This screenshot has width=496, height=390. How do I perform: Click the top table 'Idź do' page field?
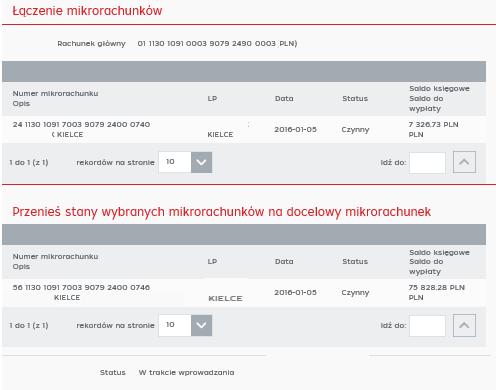(427, 163)
